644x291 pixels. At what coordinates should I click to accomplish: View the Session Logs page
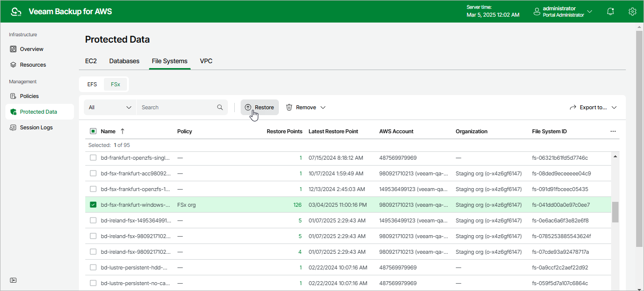pos(36,127)
